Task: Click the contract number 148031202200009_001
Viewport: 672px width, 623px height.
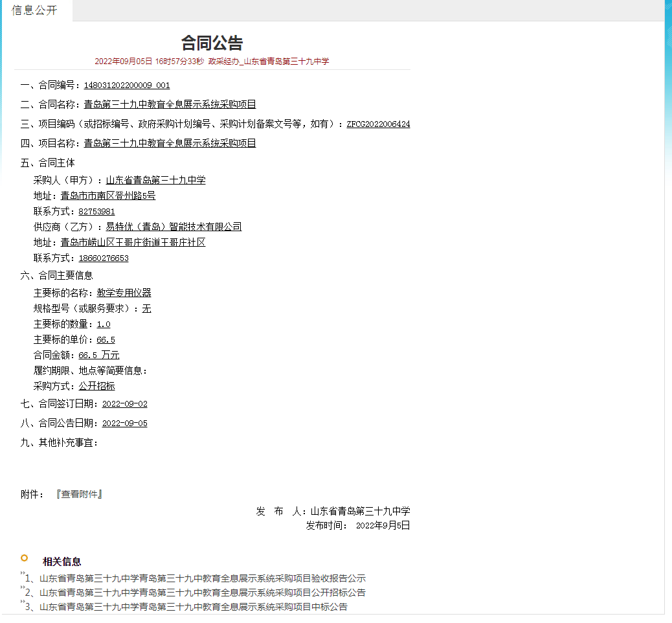Action: pyautogui.click(x=127, y=85)
